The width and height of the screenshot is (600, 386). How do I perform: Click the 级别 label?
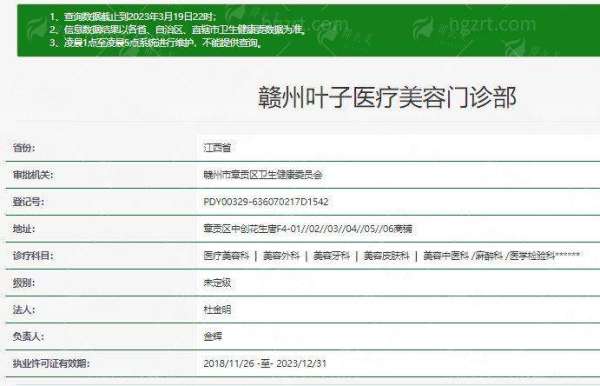pyautogui.click(x=24, y=283)
